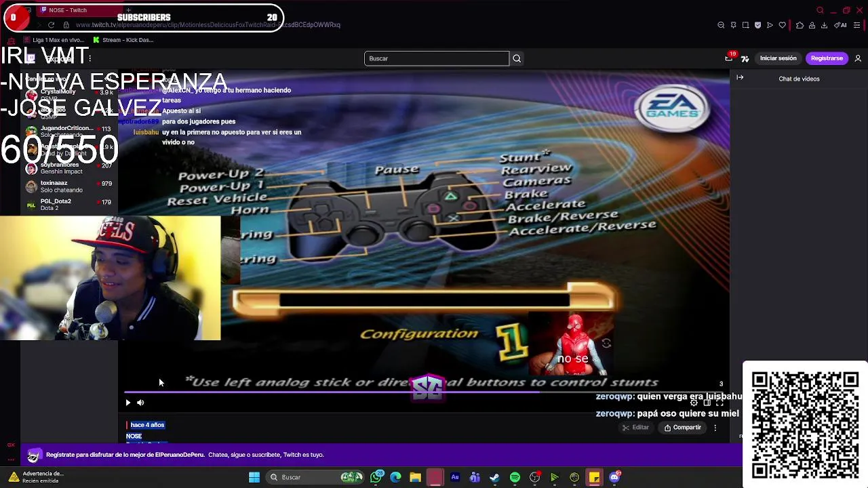
Task: Open Discord from the taskbar
Action: pyautogui.click(x=614, y=477)
